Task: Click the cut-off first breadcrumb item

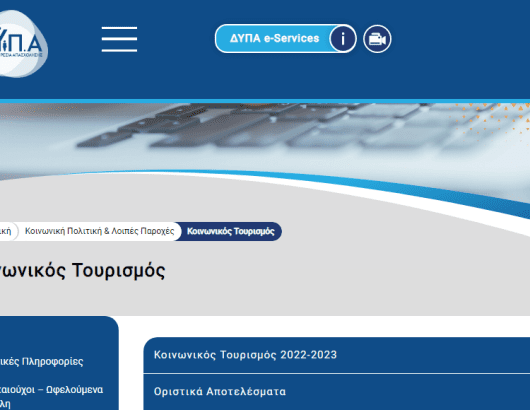Action: coord(6,231)
